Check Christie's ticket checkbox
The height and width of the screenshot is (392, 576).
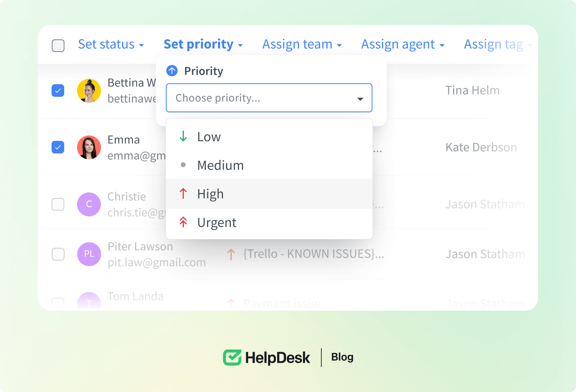(x=58, y=204)
